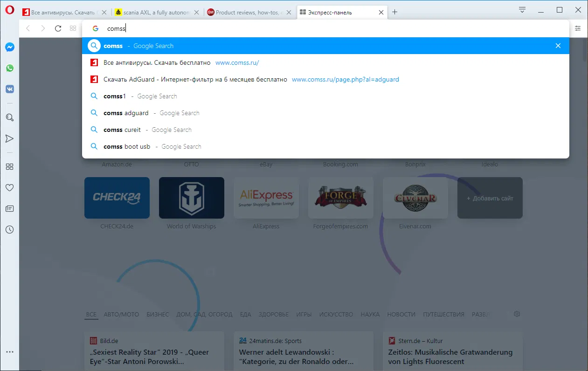Select ВСЕ news category

pyautogui.click(x=91, y=315)
